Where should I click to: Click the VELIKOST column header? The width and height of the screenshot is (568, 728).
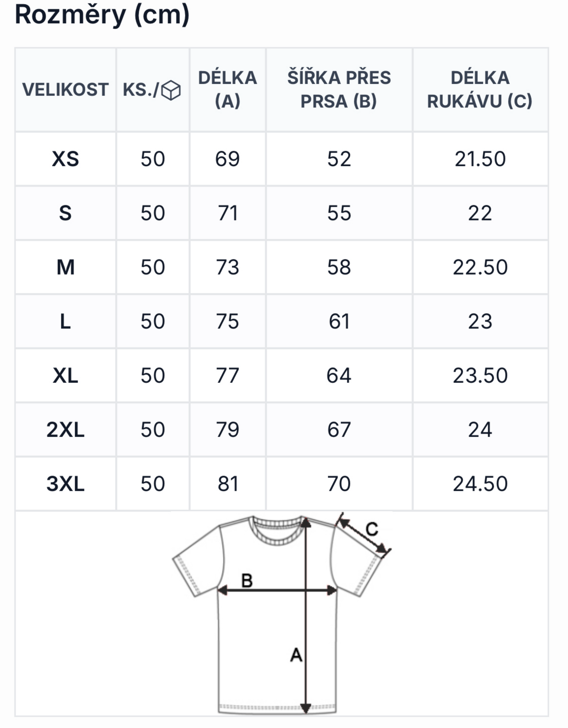pyautogui.click(x=65, y=90)
